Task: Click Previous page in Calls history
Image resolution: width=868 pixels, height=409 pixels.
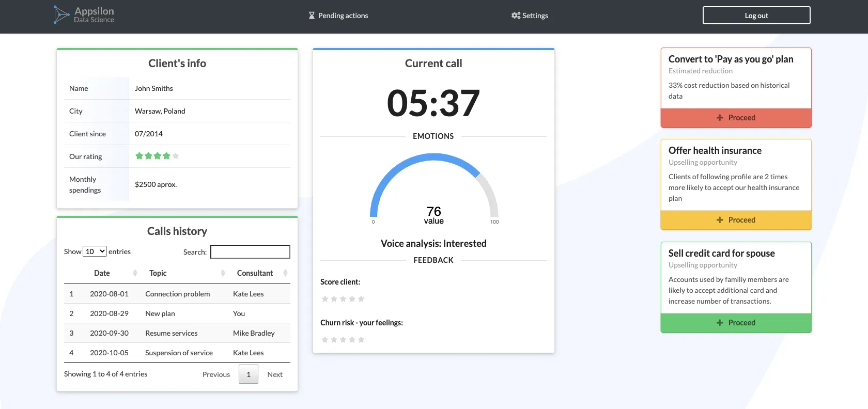Action: pos(216,374)
